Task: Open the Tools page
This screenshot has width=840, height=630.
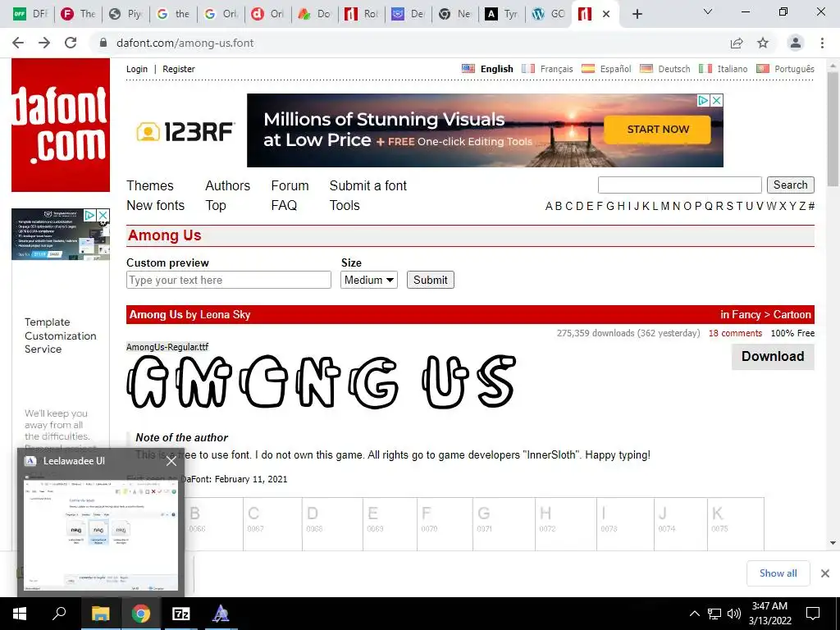Action: 345,205
